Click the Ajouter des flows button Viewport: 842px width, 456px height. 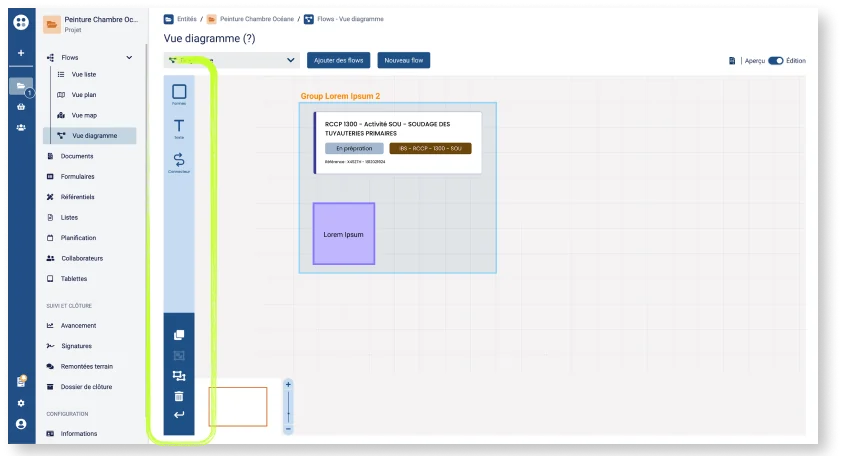[338, 60]
